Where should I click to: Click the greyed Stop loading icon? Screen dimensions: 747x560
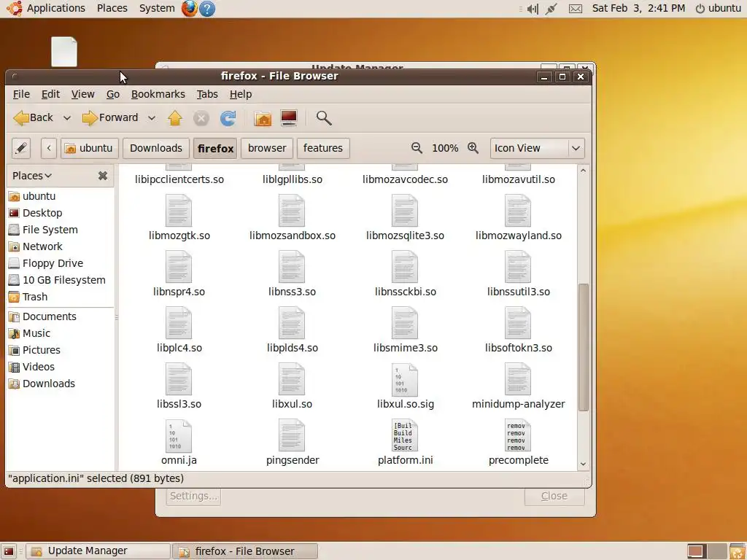(x=201, y=117)
